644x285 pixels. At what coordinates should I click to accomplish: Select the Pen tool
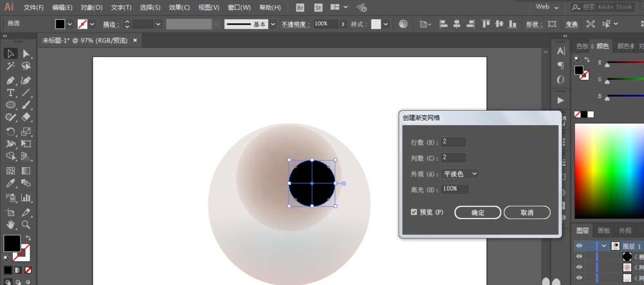[x=10, y=81]
